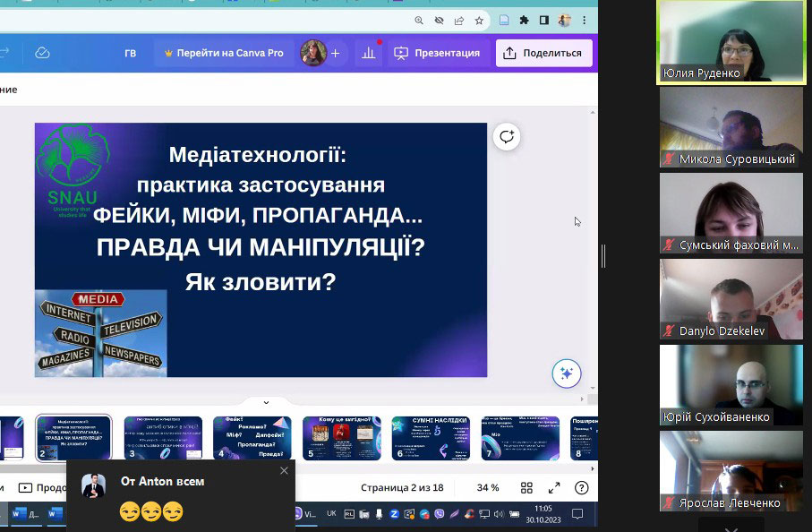The width and height of the screenshot is (812, 532).
Task: Click Страница 2 из 18 page indicator
Action: (402, 487)
